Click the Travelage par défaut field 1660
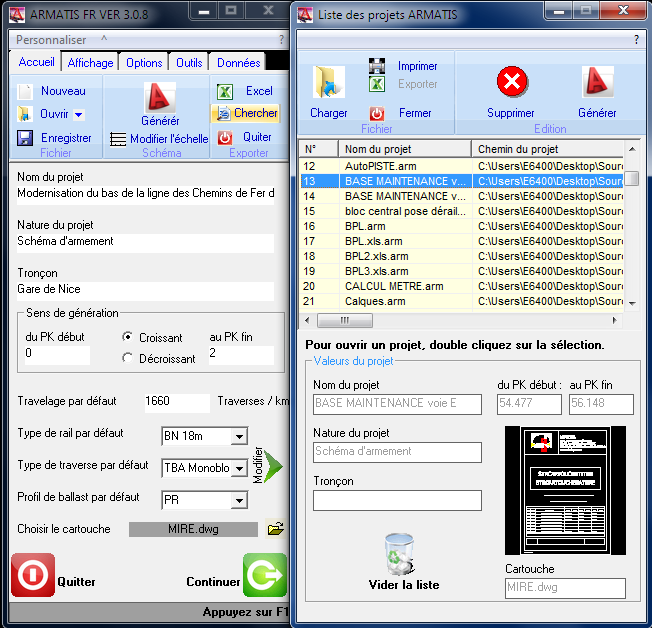Screen dimensions: 652x628 (177, 403)
